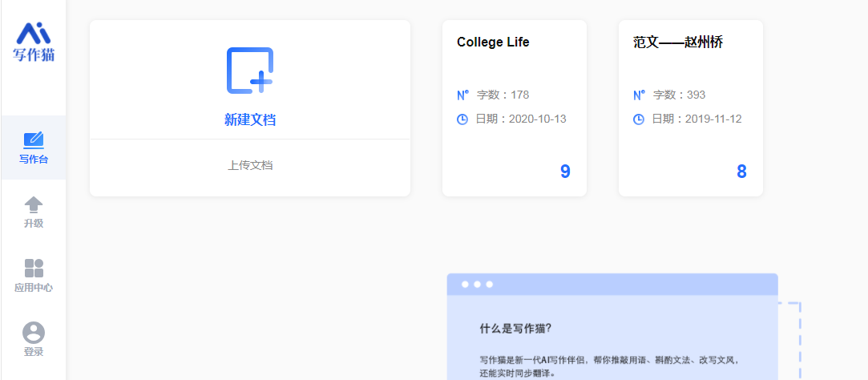Click 日期：2019-11-12 on 赵州桥 card
The width and height of the screenshot is (868, 380).
coord(697,119)
